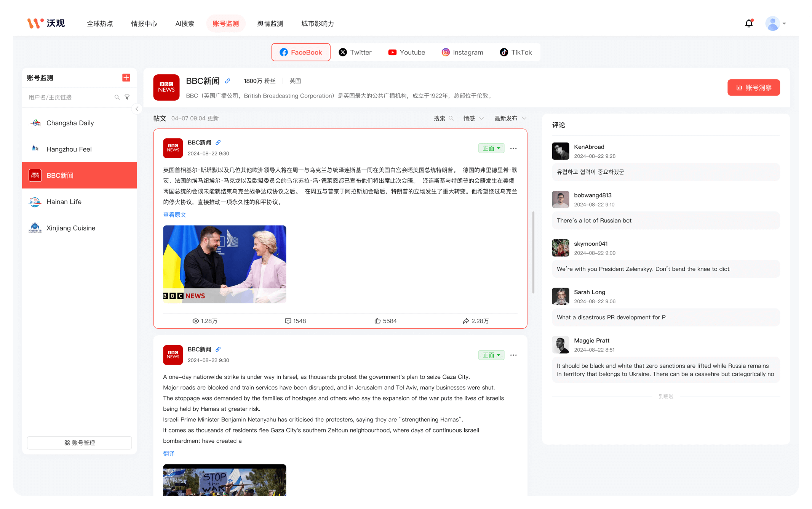Image resolution: width=812 pixels, height=509 pixels.
Task: Click the link icon on the first BBC新闻 post
Action: click(x=218, y=142)
